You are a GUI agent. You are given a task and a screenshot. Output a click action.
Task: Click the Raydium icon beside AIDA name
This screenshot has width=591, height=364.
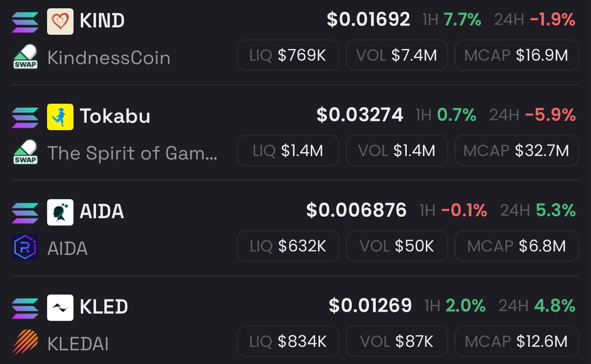coord(25,247)
